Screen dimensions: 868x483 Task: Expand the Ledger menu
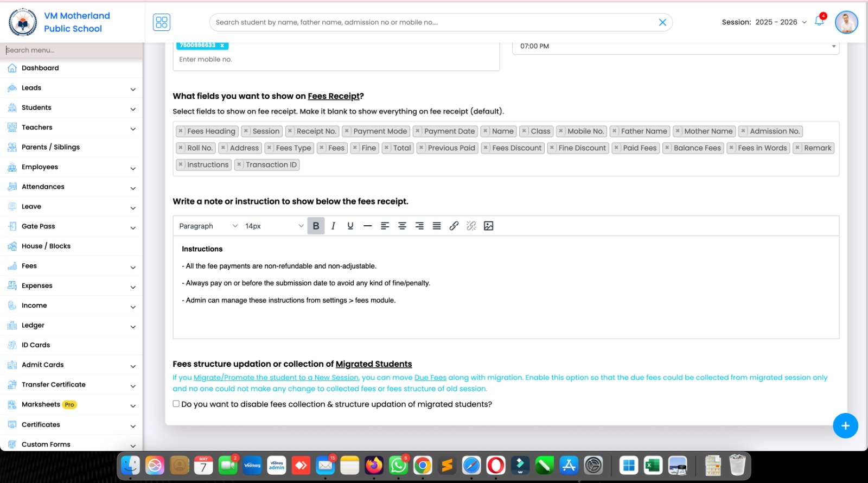click(x=133, y=327)
